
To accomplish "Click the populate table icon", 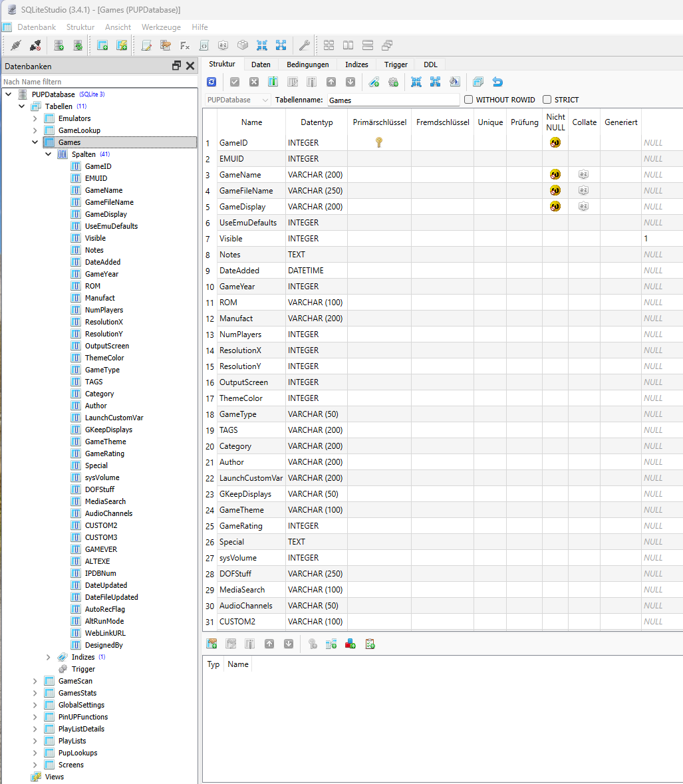I will [454, 82].
